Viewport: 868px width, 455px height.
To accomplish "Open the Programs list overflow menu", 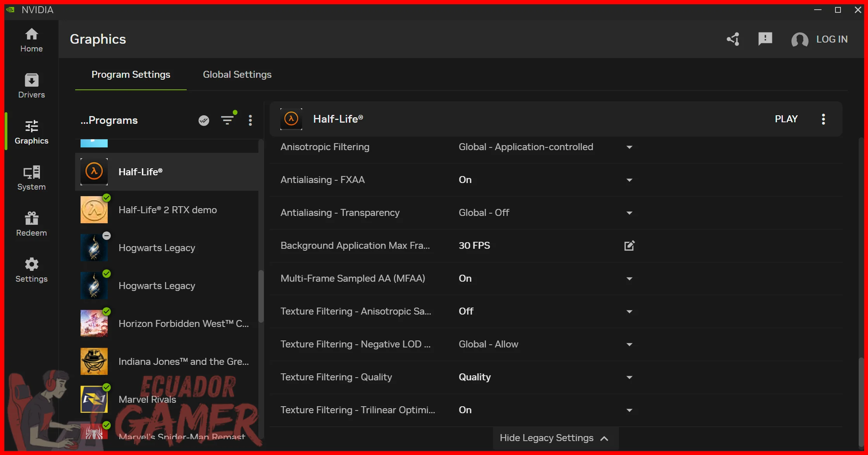I will [x=250, y=120].
